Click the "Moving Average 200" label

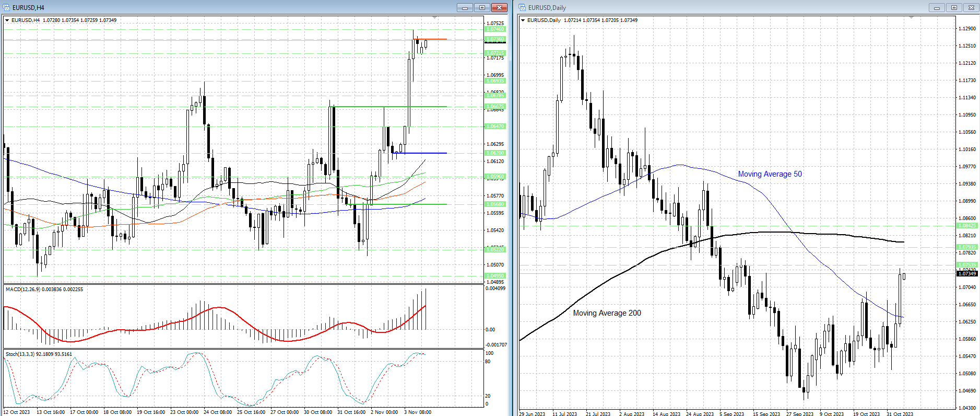(x=607, y=313)
